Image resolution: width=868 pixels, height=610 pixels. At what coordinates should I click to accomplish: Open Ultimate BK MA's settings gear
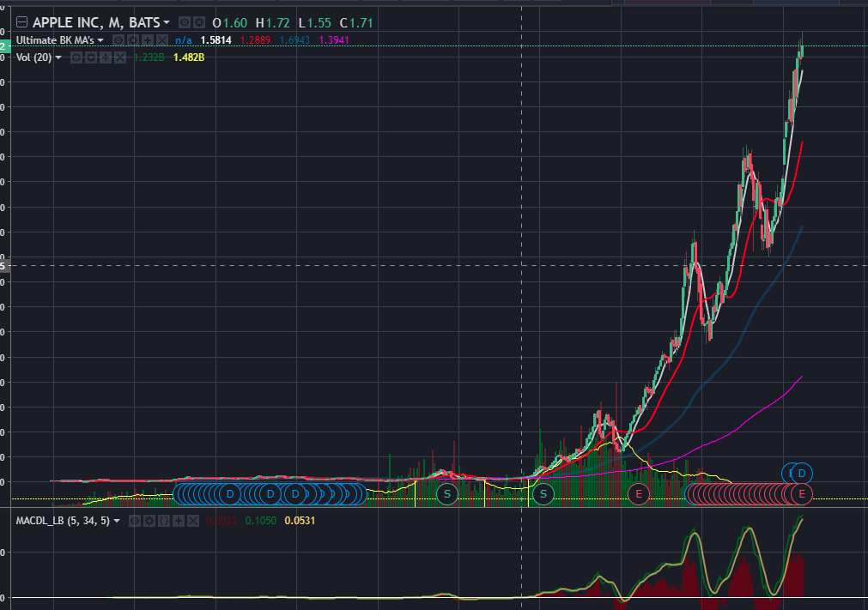point(133,40)
